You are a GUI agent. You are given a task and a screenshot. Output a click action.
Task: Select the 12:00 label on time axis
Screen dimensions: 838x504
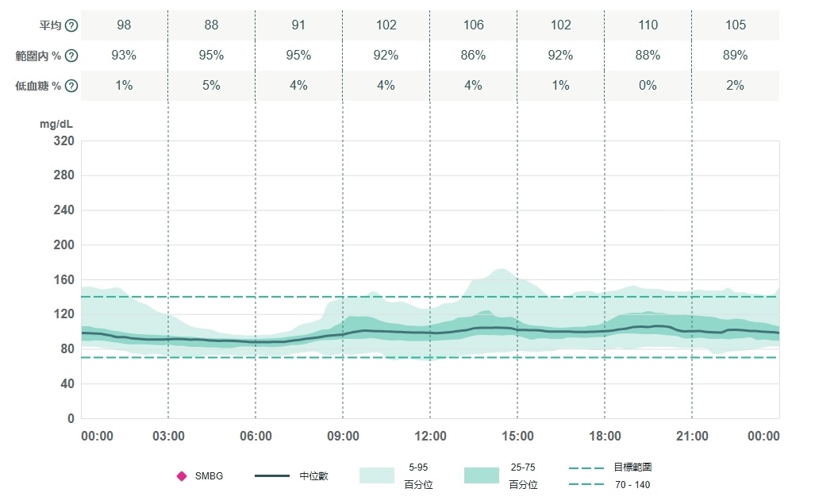tap(430, 437)
